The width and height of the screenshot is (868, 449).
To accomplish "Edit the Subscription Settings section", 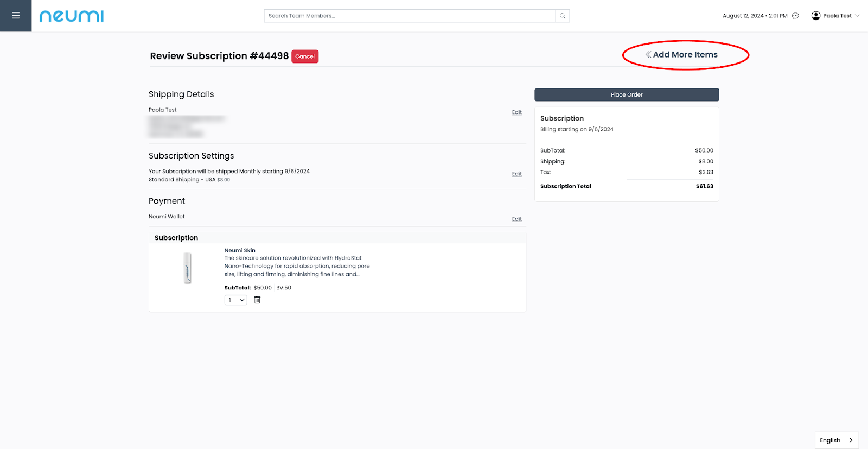I will (x=516, y=174).
